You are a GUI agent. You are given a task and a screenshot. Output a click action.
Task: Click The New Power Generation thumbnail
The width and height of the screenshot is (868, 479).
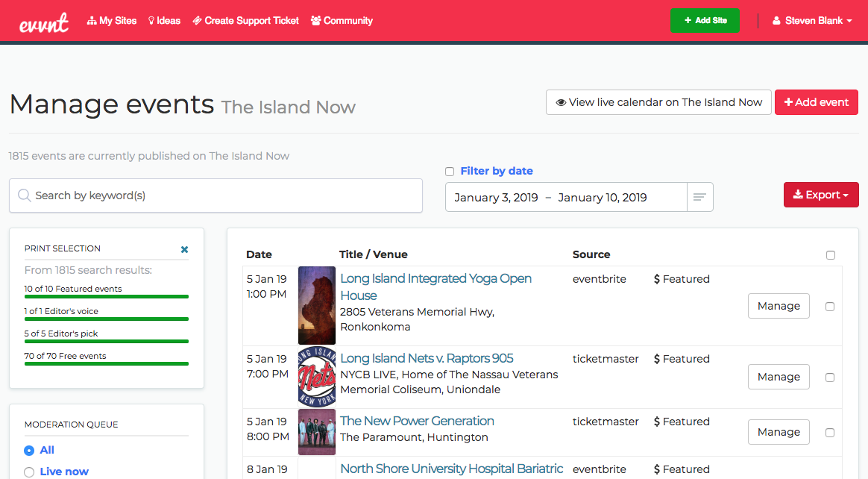coord(317,432)
